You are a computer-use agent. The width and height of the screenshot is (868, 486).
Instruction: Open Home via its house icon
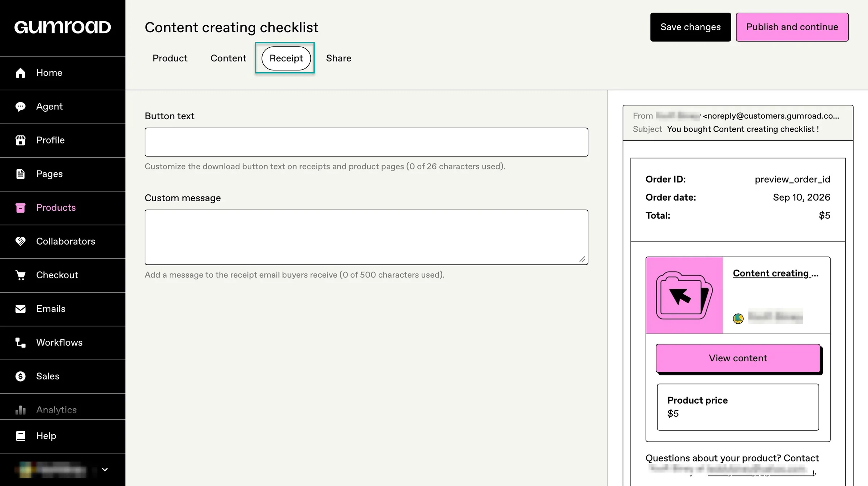(21, 73)
